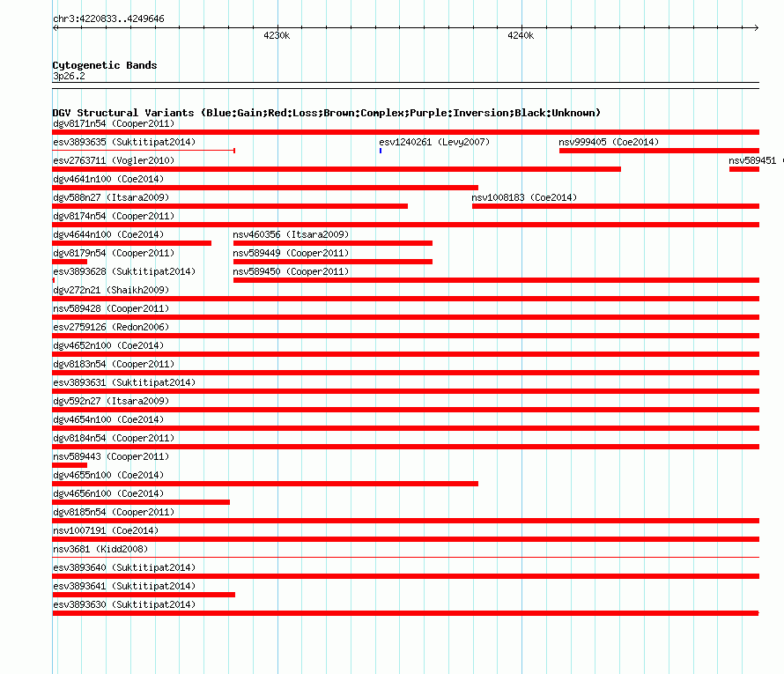
Task: Click dgv588n27 (Itsara2009) variant label
Action: (x=111, y=197)
